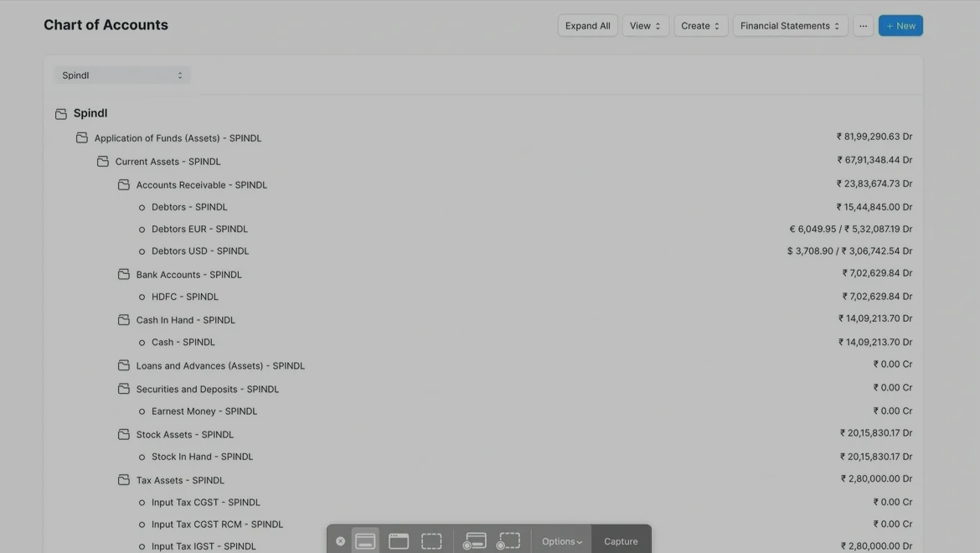980x553 pixels.
Task: Select the Debtors USD account
Action: (x=200, y=251)
